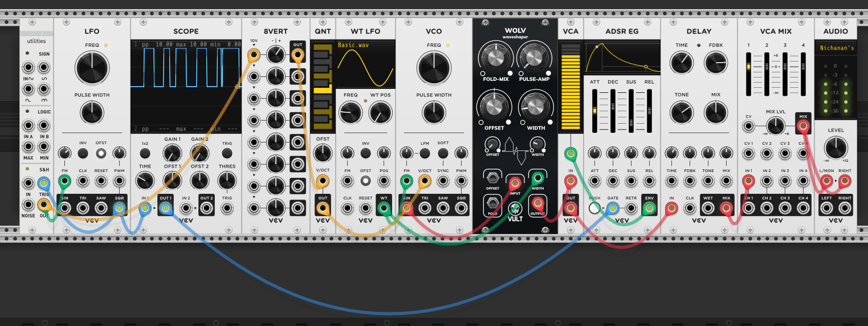Click the utilities LOGIC MAX jack
868x326 pixels.
coord(28,146)
